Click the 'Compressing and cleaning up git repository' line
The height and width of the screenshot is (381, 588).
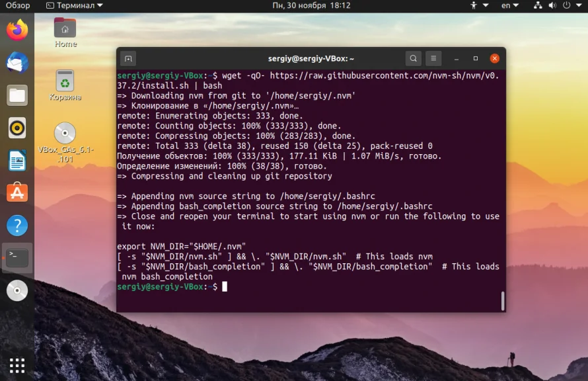[224, 177]
